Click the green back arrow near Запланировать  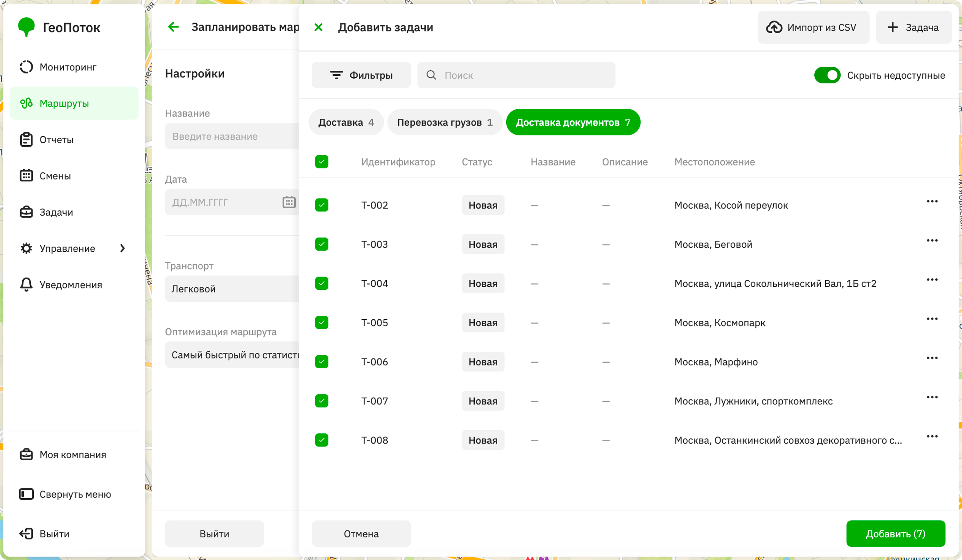pos(174,27)
